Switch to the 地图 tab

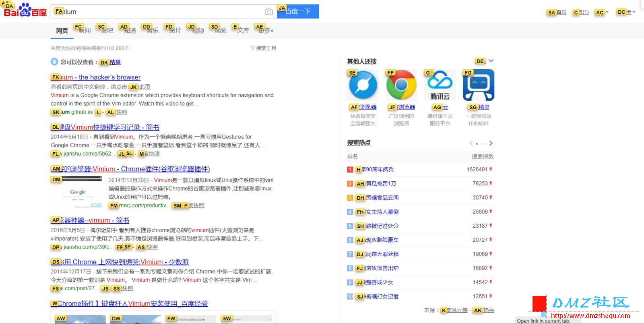[220, 31]
